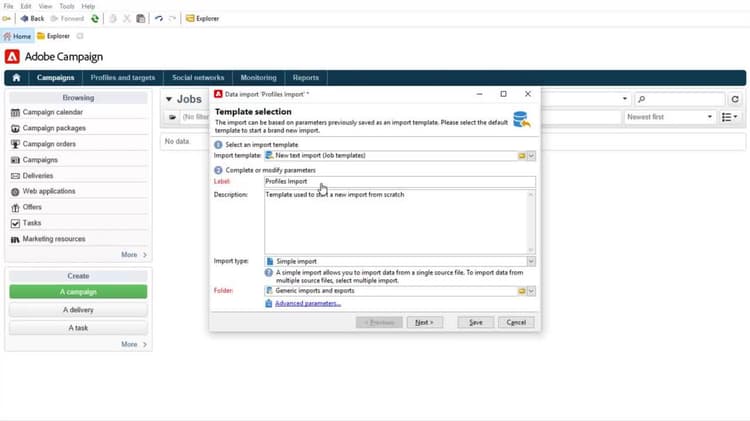Click the Jobs search field

680,99
